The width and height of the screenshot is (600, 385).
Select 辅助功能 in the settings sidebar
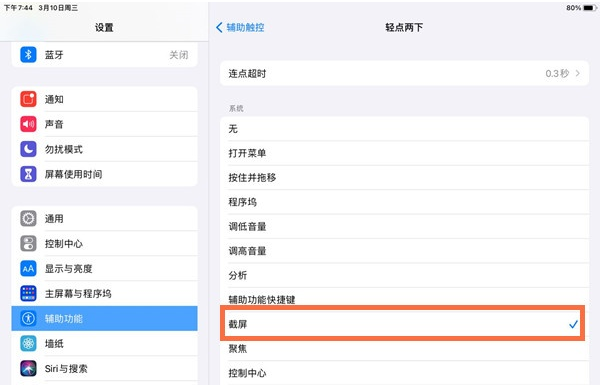104,318
